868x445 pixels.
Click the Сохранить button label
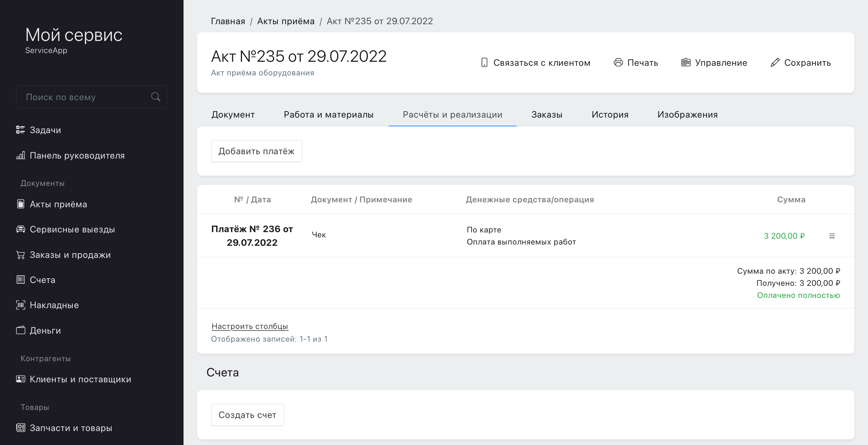[807, 63]
